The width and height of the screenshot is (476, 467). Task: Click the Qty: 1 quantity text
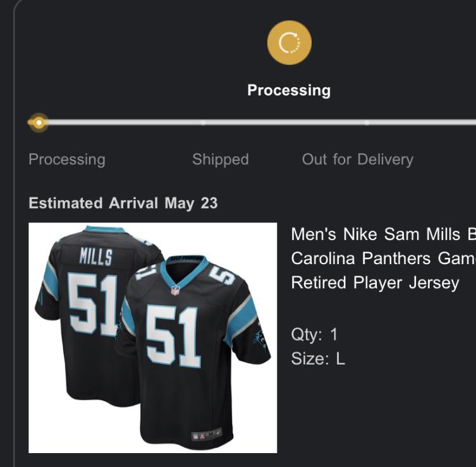click(x=314, y=334)
